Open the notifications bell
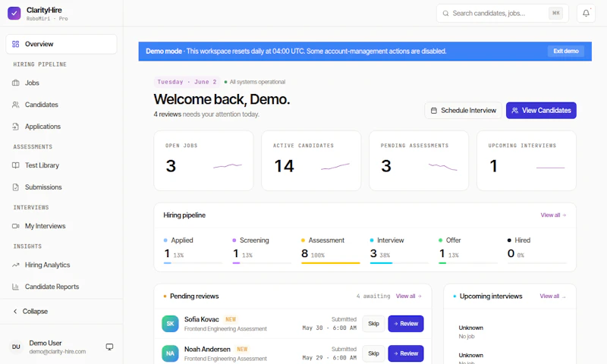This screenshot has height=364, width=607. tap(586, 13)
